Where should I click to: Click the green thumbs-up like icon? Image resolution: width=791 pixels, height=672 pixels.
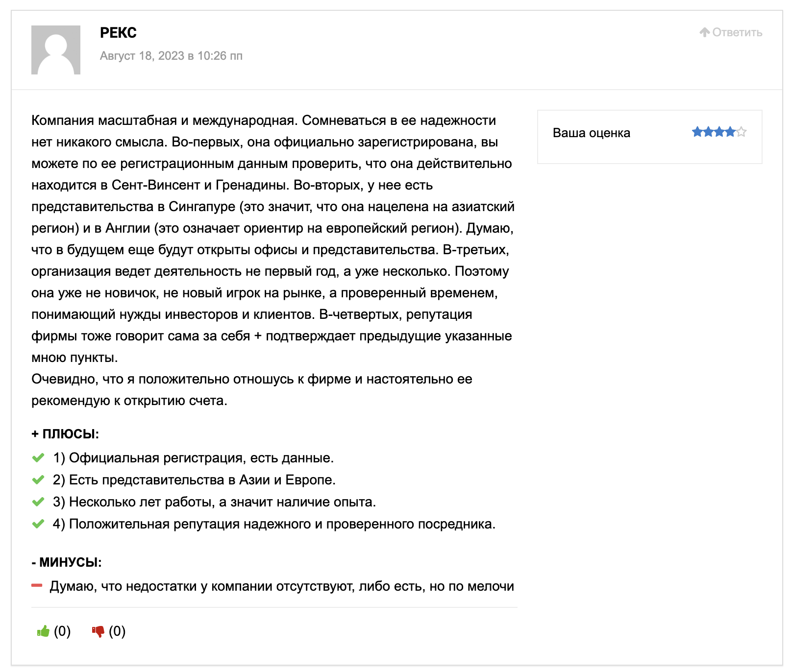(43, 631)
